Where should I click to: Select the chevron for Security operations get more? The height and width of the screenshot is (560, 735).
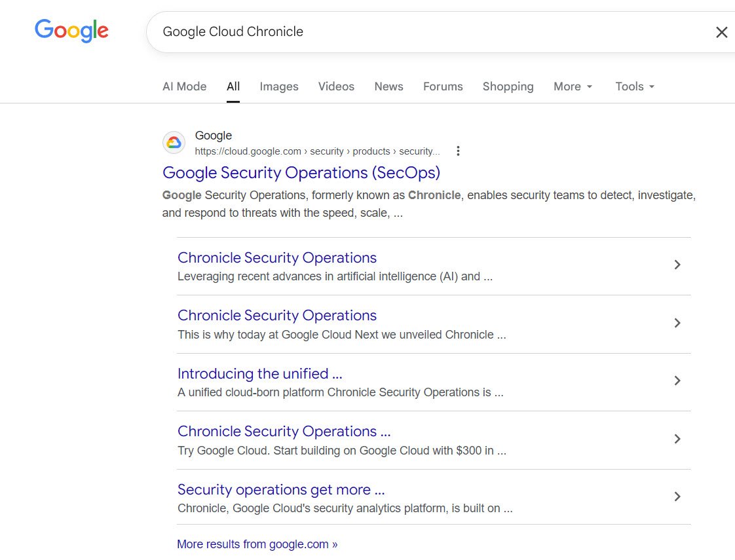tap(677, 496)
